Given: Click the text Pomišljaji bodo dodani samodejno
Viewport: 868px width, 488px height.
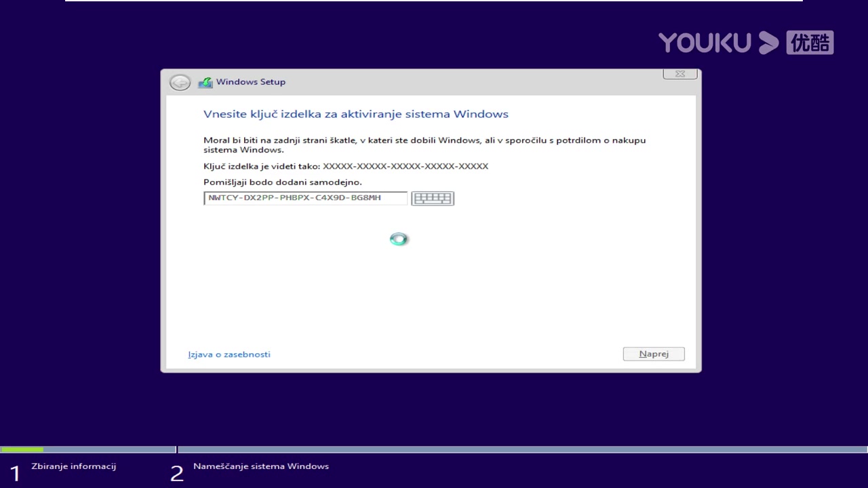Looking at the screenshot, I should pyautogui.click(x=283, y=182).
